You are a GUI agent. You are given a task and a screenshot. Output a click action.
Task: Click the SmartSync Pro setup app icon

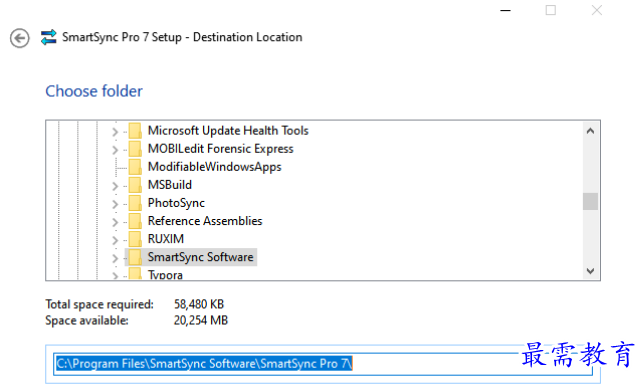[48, 37]
